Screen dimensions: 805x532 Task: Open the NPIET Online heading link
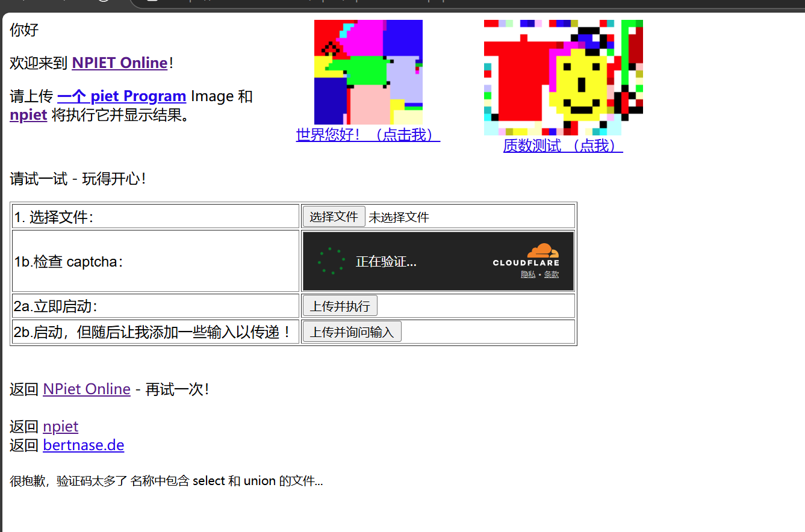tap(119, 63)
